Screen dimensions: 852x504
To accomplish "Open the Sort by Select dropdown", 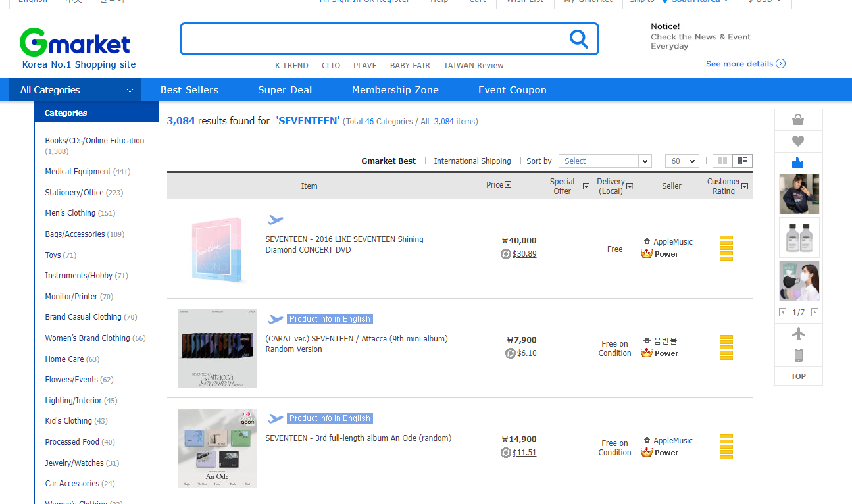I will 605,161.
